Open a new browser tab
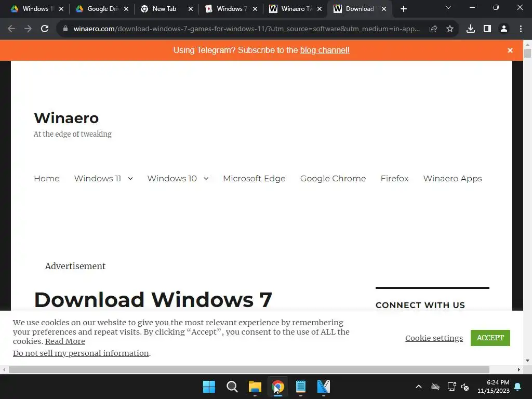Screen dimensions: 532x399 tap(403, 9)
